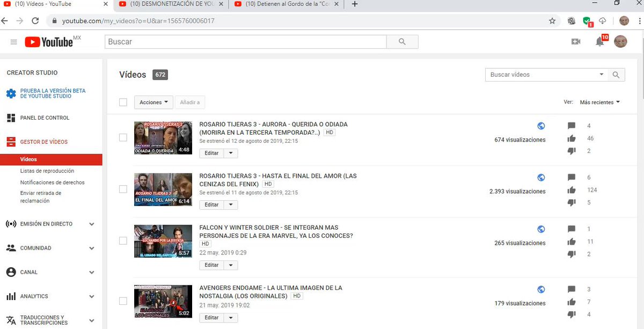Click the video search magnifier icon
This screenshot has width=644, height=329.
[616, 75]
